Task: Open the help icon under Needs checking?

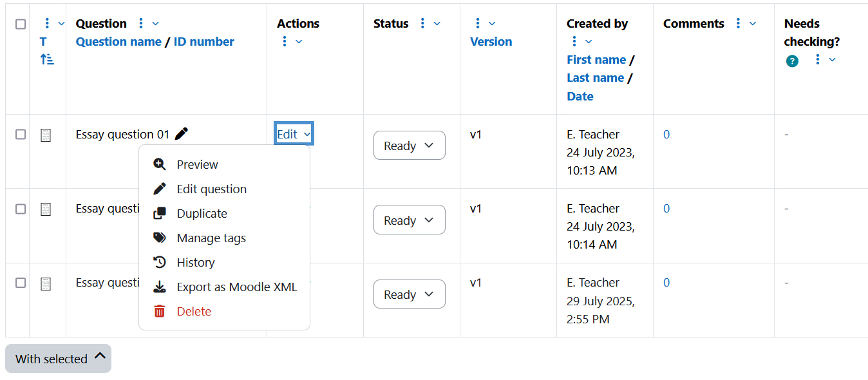Action: click(x=793, y=61)
